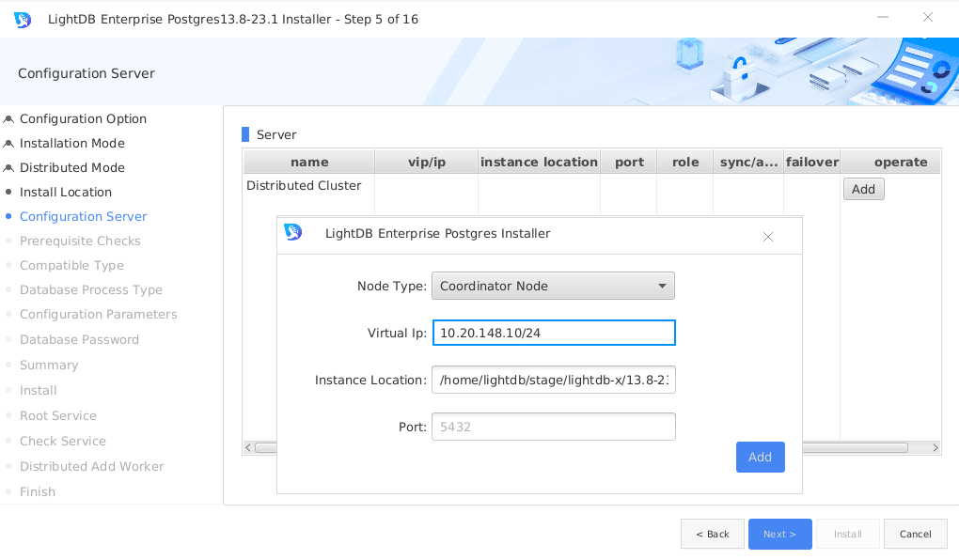The height and width of the screenshot is (560, 959).
Task: Click the operate column header
Action: (901, 162)
